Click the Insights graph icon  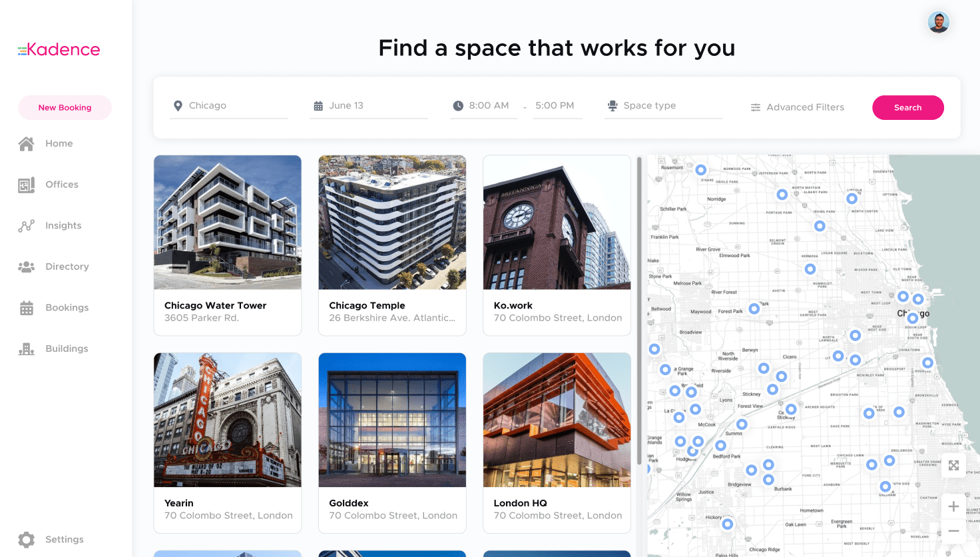[x=27, y=226]
